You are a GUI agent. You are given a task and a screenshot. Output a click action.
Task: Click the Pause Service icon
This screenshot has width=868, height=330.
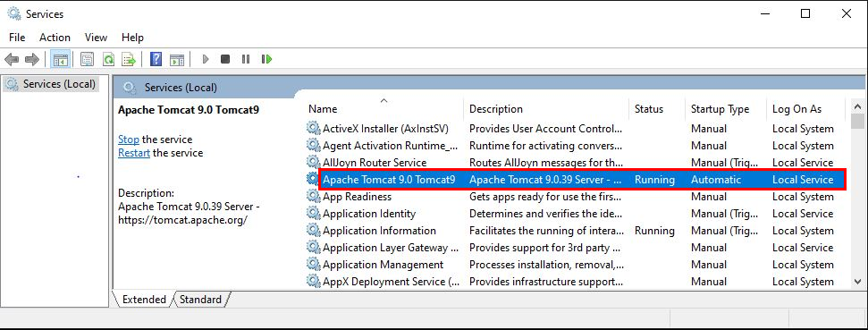point(246,59)
